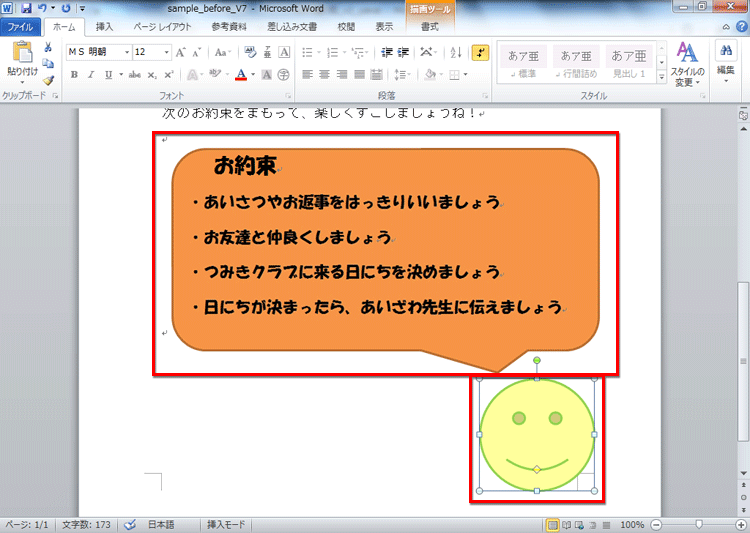
Task: Decrease paragraph indent
Action: tap(386, 52)
